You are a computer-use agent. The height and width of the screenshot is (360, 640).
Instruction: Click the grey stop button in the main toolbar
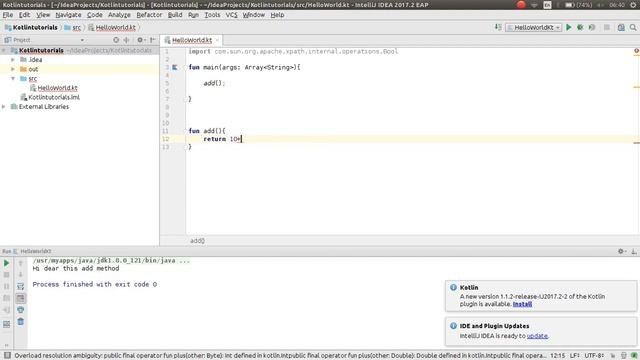point(607,27)
